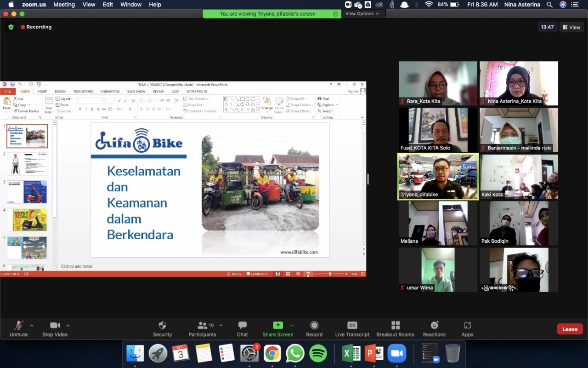588x368 pixels.
Task: Switch to Reading view icon
Action: pos(298,274)
